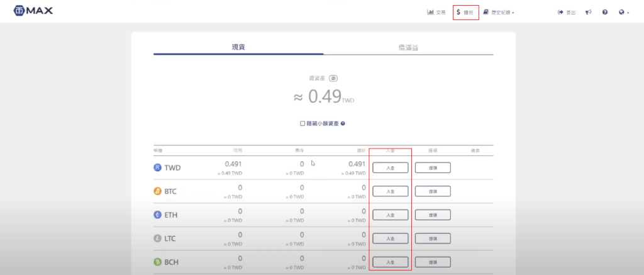Click 提領 withdraw button in ETH row

click(x=433, y=215)
